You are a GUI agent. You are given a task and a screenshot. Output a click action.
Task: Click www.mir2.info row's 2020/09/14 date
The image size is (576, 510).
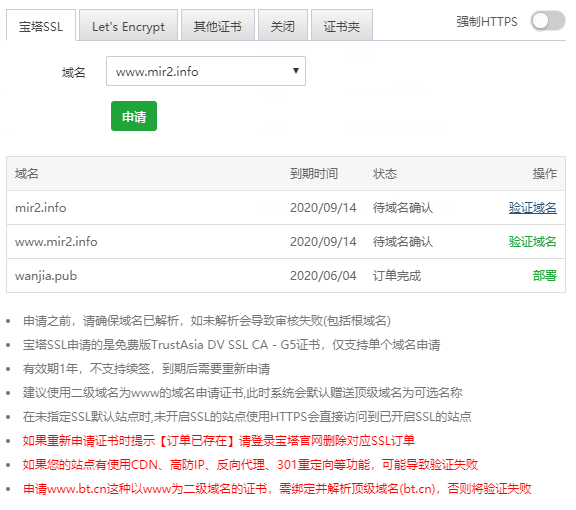pos(323,241)
